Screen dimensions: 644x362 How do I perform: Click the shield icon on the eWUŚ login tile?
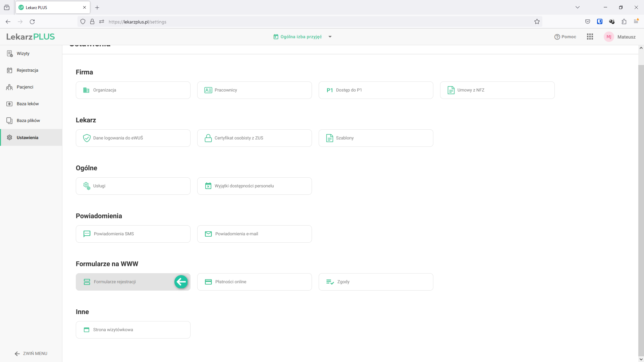coord(87,138)
